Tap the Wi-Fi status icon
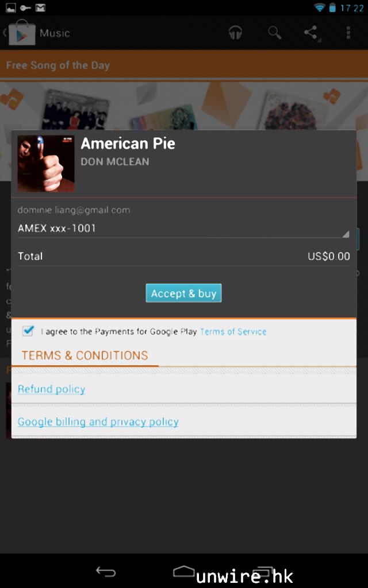This screenshot has width=368, height=588. (319, 7)
